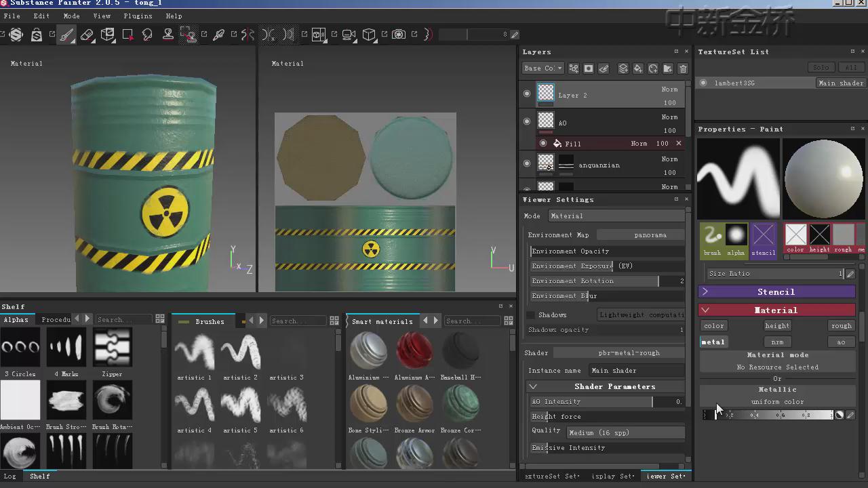
Task: Hide Layer 2 visibility
Action: pyautogui.click(x=527, y=94)
